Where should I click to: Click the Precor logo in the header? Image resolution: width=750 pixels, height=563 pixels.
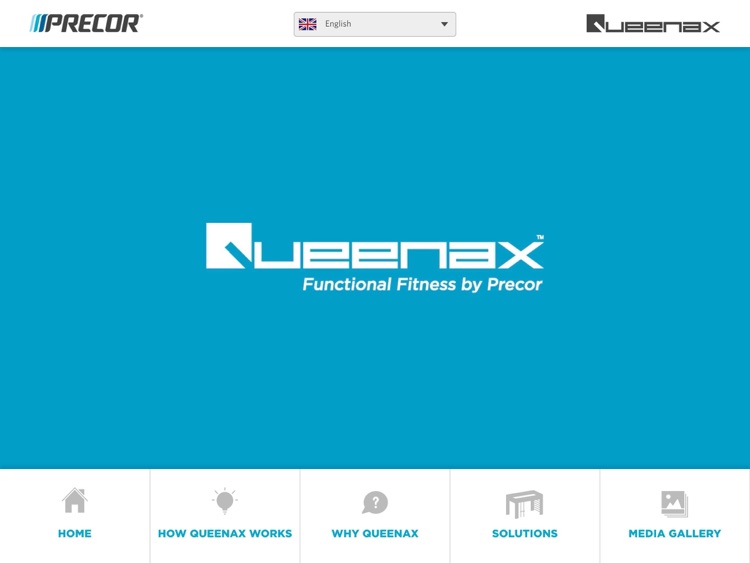86,23
